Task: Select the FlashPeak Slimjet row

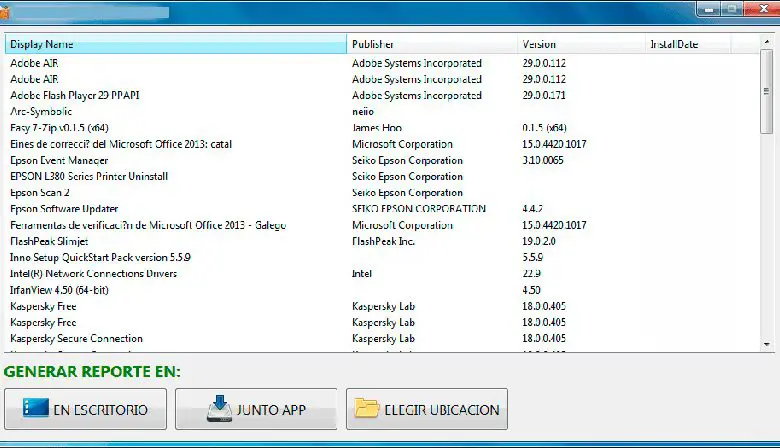Action: [382, 241]
